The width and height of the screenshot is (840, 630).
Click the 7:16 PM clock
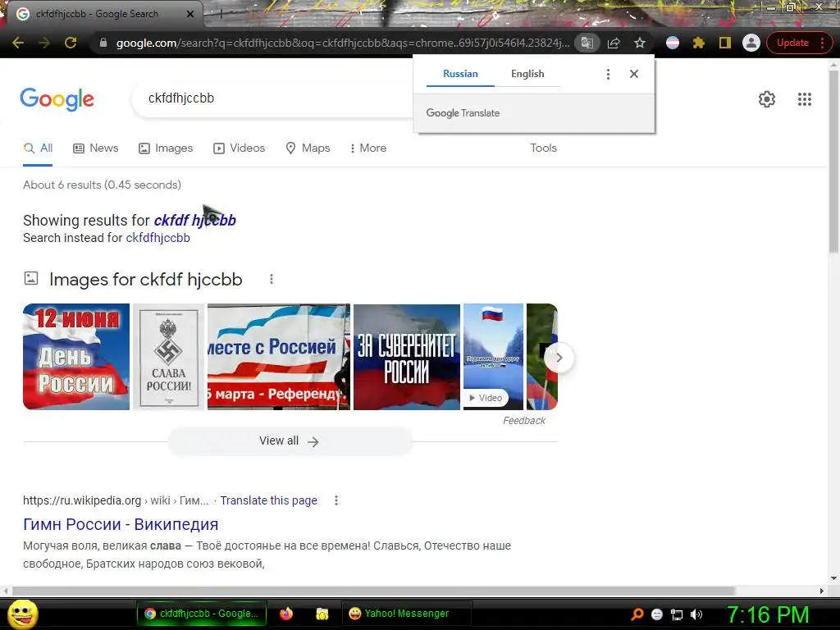tap(768, 614)
